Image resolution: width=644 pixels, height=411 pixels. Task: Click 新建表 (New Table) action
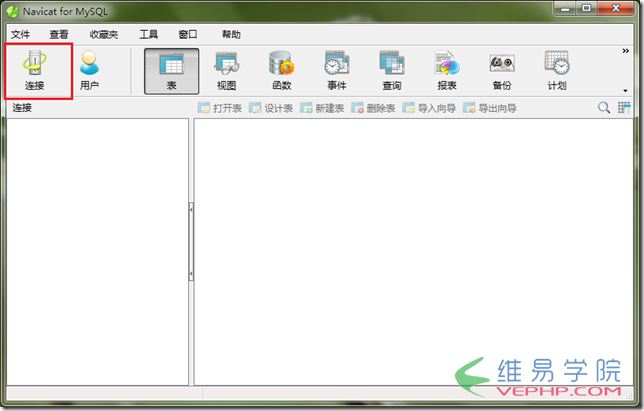tap(322, 108)
